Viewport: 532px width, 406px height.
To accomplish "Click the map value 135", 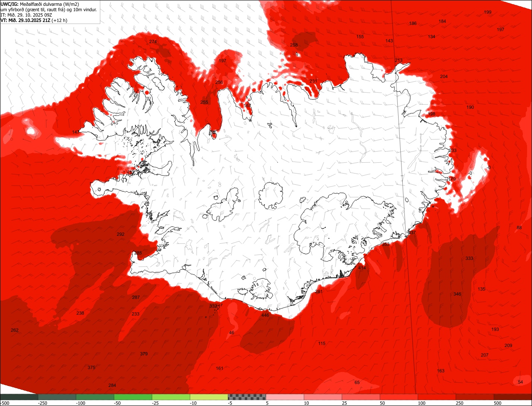I will click(x=481, y=289).
